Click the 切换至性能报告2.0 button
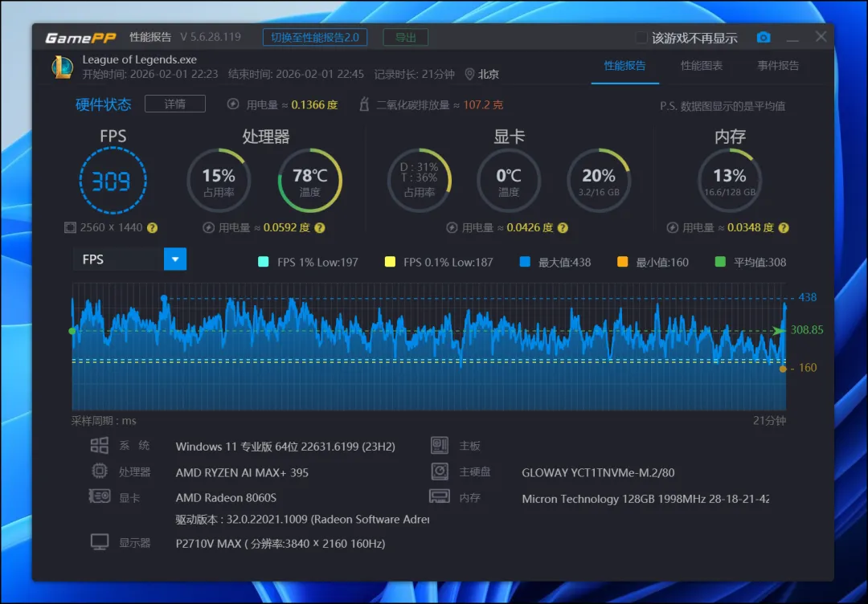Viewport: 868px width, 604px height. click(315, 38)
